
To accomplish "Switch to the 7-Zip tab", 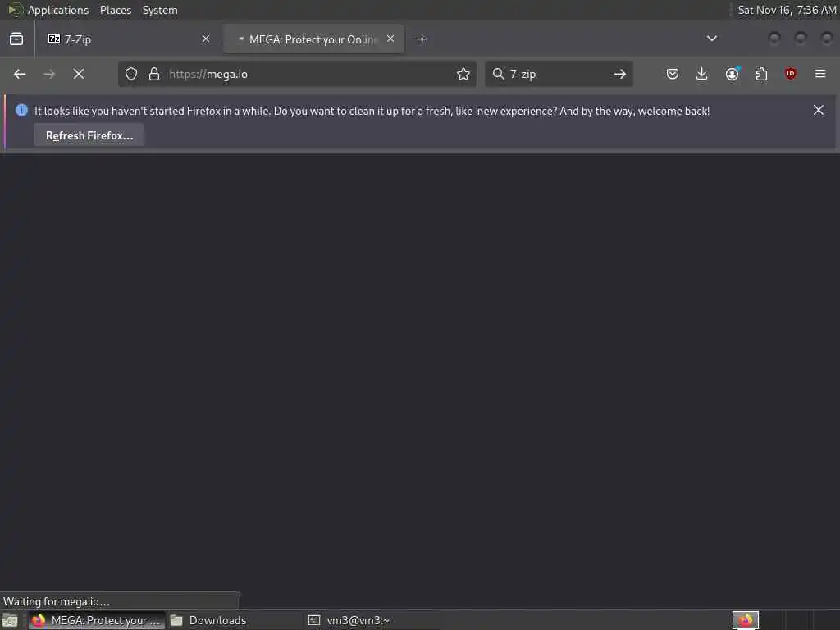I will pyautogui.click(x=127, y=39).
